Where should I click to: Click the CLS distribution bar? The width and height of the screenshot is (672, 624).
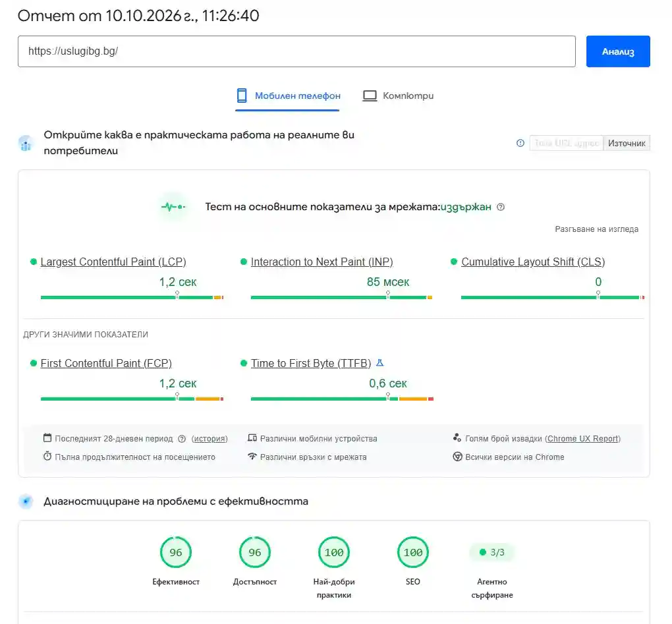[553, 297]
